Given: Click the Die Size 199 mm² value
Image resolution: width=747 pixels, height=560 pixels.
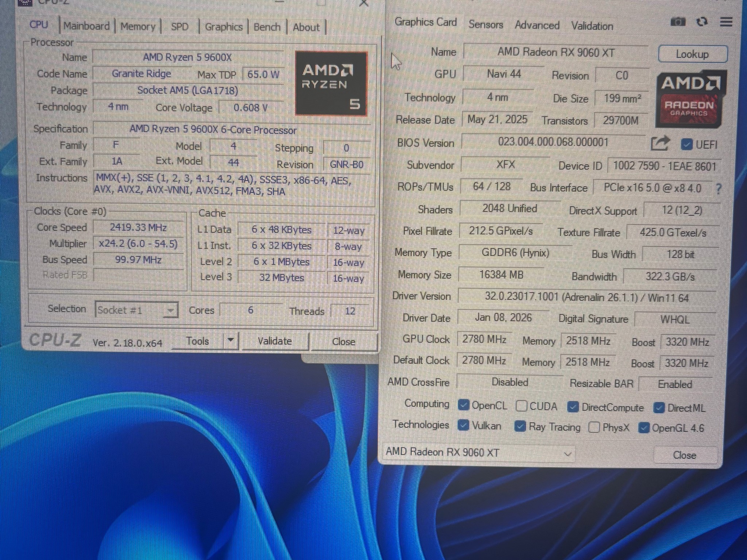Looking at the screenshot, I should pos(622,98).
